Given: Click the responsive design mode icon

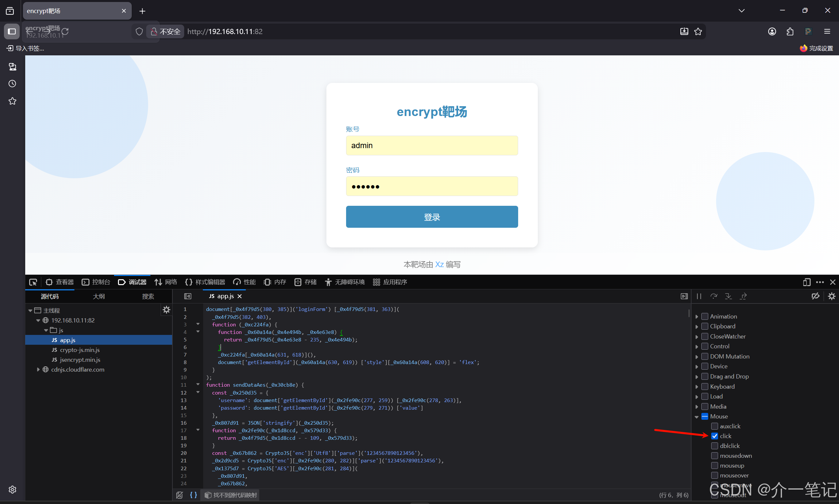Looking at the screenshot, I should (x=807, y=282).
